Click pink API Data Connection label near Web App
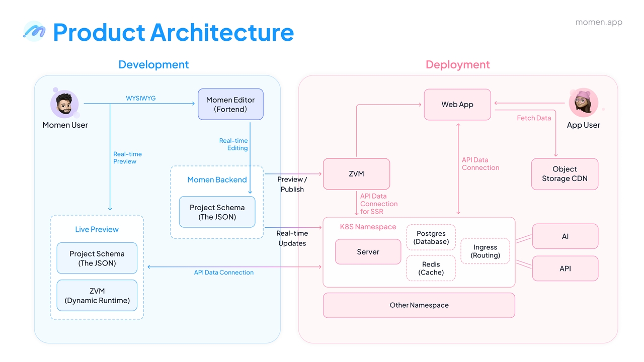Viewport: 644px width, 362px height. tap(480, 163)
